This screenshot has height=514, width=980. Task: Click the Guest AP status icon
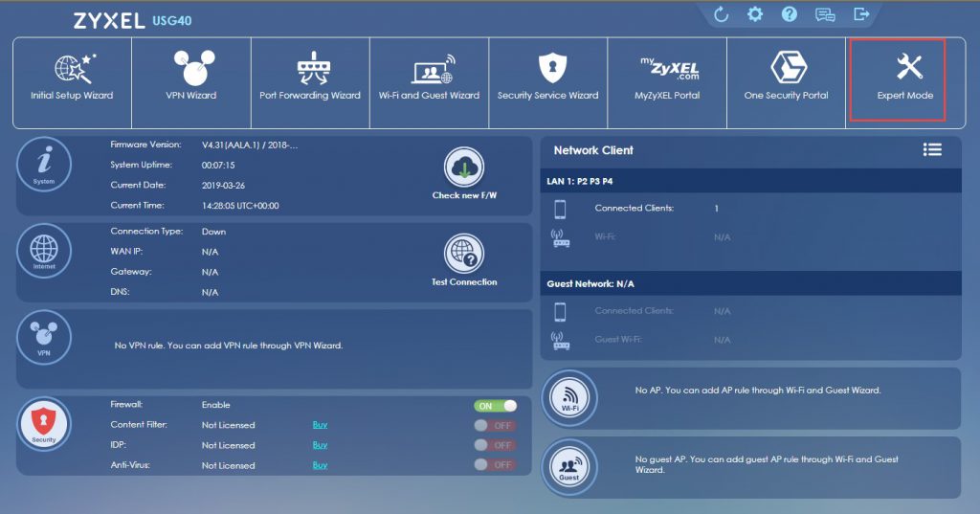pos(569,467)
